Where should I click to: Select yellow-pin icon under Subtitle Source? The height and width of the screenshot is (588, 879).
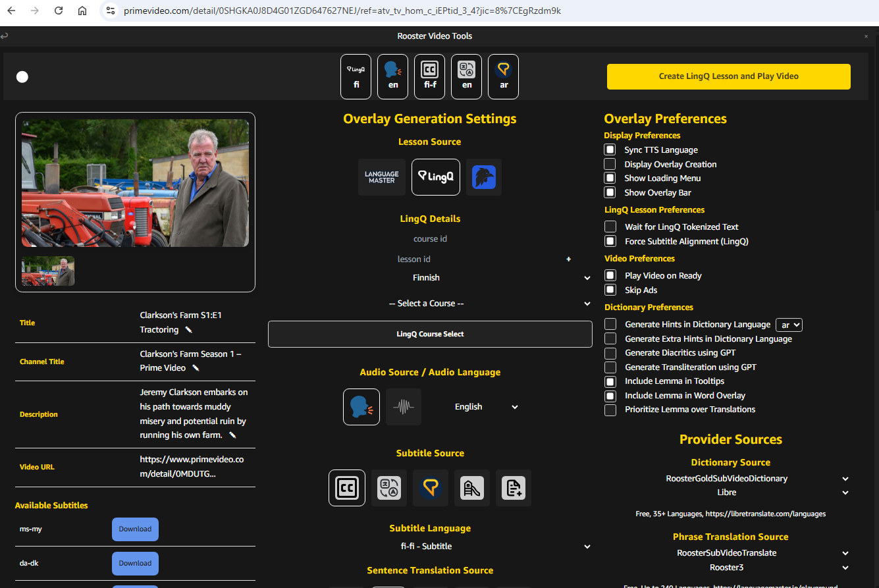(431, 488)
